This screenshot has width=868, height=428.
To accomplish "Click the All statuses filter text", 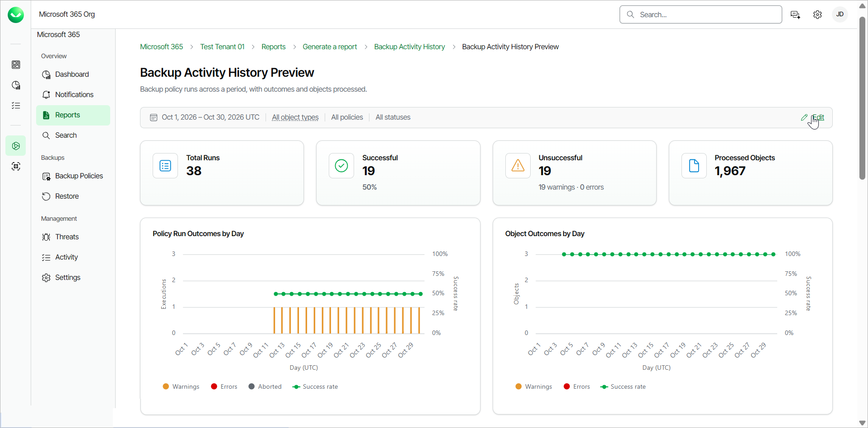I will 393,117.
